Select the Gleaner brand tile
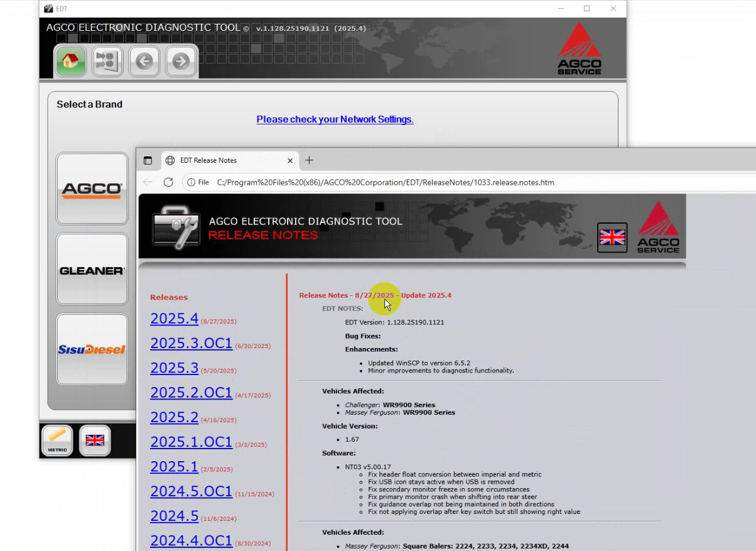 point(92,269)
